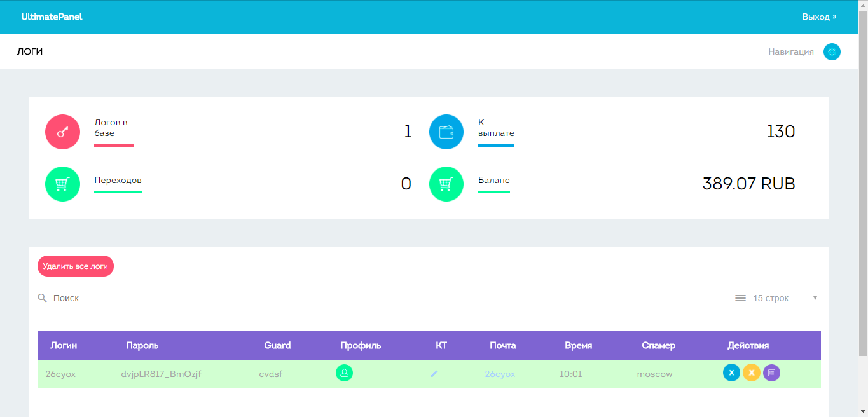Click the cvdsf cell in the Guard column
The height and width of the screenshot is (417, 868).
coord(271,374)
